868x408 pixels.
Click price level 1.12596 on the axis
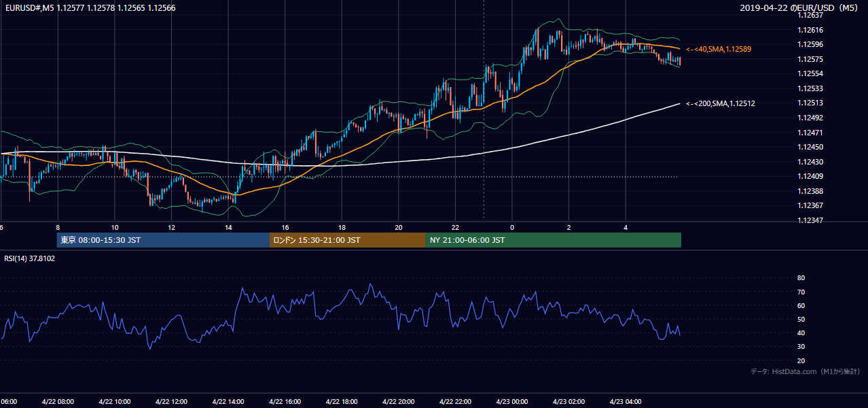click(x=810, y=44)
